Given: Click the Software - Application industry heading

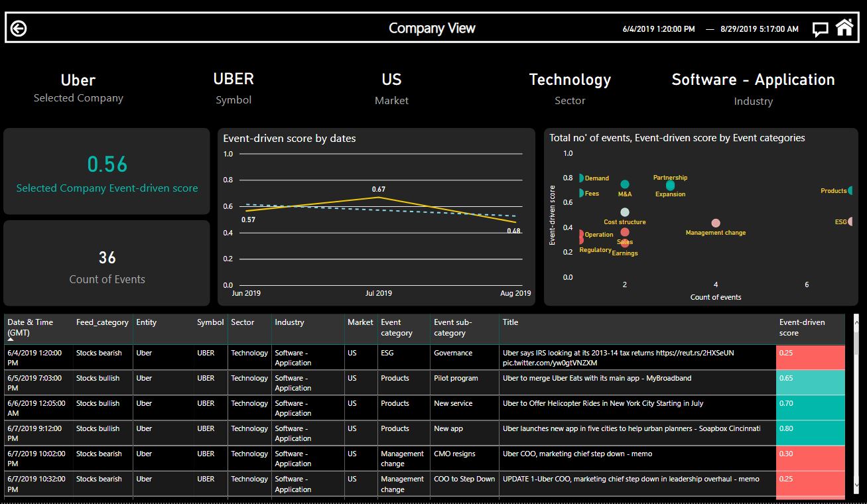Looking at the screenshot, I should coord(753,80).
